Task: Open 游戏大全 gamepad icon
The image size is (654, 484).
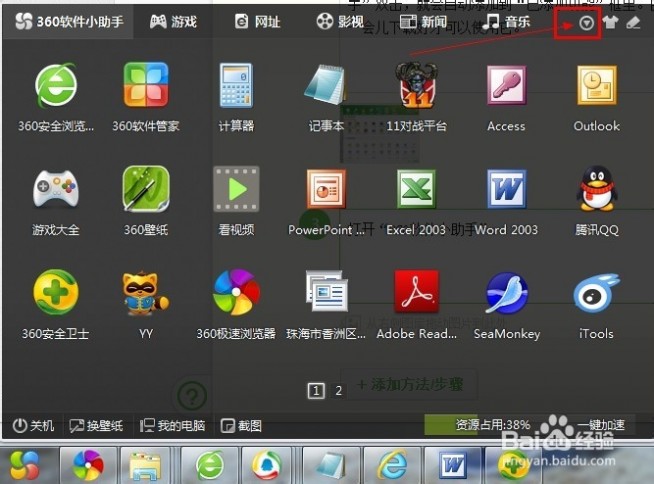Action: click(x=55, y=189)
